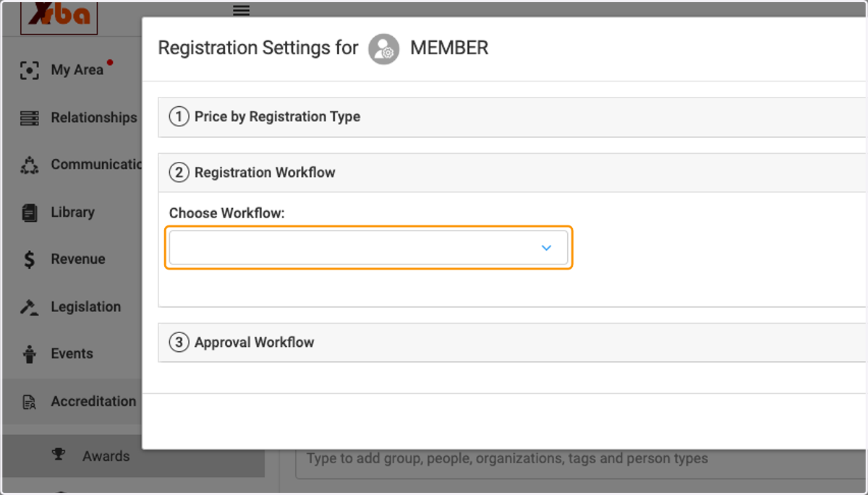Screen dimensions: 868x495
Task: Click the step 3 circled number
Action: click(179, 343)
